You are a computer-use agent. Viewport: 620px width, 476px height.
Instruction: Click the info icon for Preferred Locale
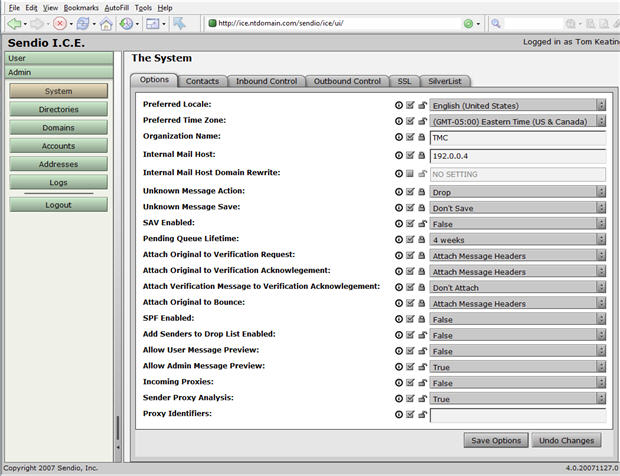[x=400, y=105]
